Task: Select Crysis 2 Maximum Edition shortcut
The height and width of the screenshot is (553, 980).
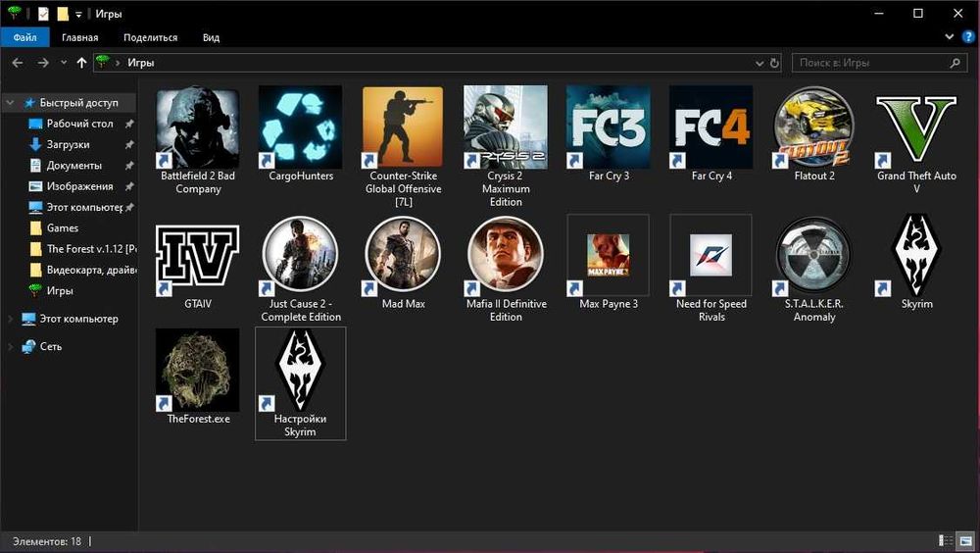Action: coord(506,128)
